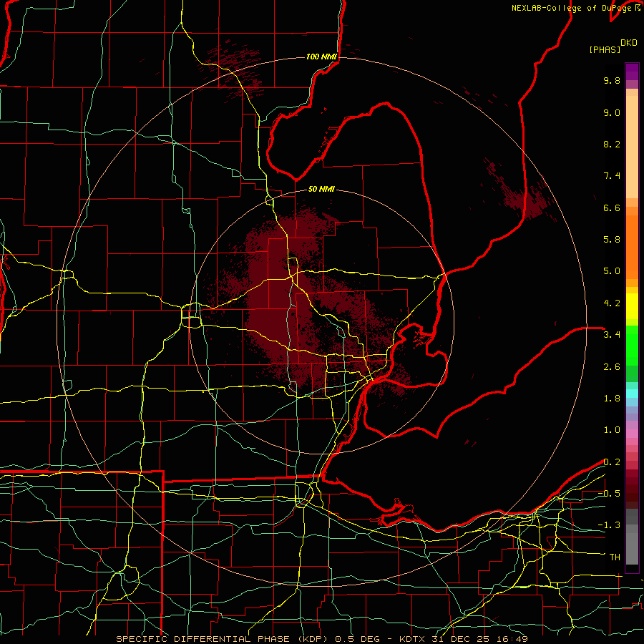Image resolution: width=644 pixels, height=644 pixels.
Task: Click the 6.6 scale value label
Action: pos(612,208)
